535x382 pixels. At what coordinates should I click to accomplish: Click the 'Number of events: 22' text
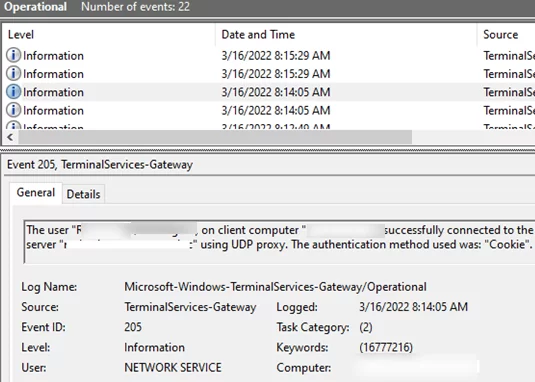tap(135, 7)
